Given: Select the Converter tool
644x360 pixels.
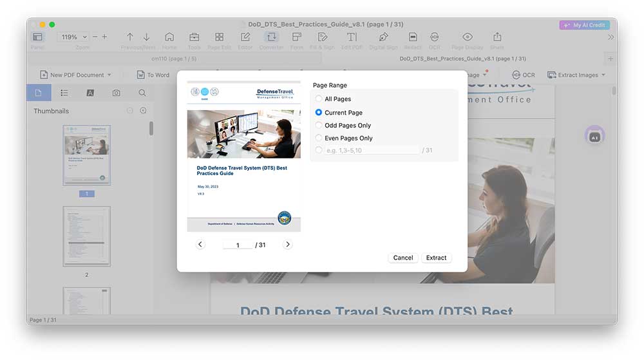Looking at the screenshot, I should click(272, 37).
